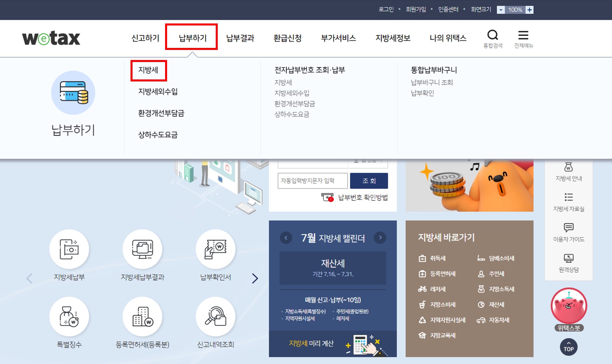Screen dimensions: 612x364
Task: Open 재산세 shortcut in 지방세 바로가기
Action: click(x=491, y=305)
